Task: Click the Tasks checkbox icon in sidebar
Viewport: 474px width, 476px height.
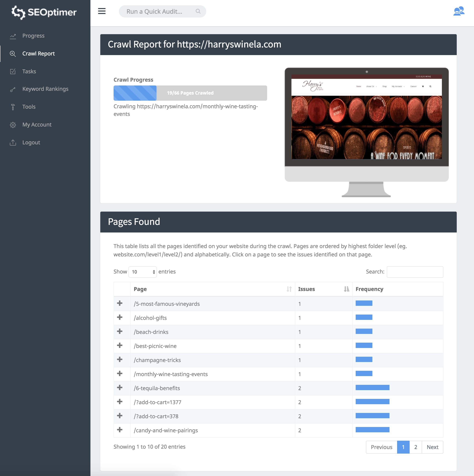Action: [13, 71]
